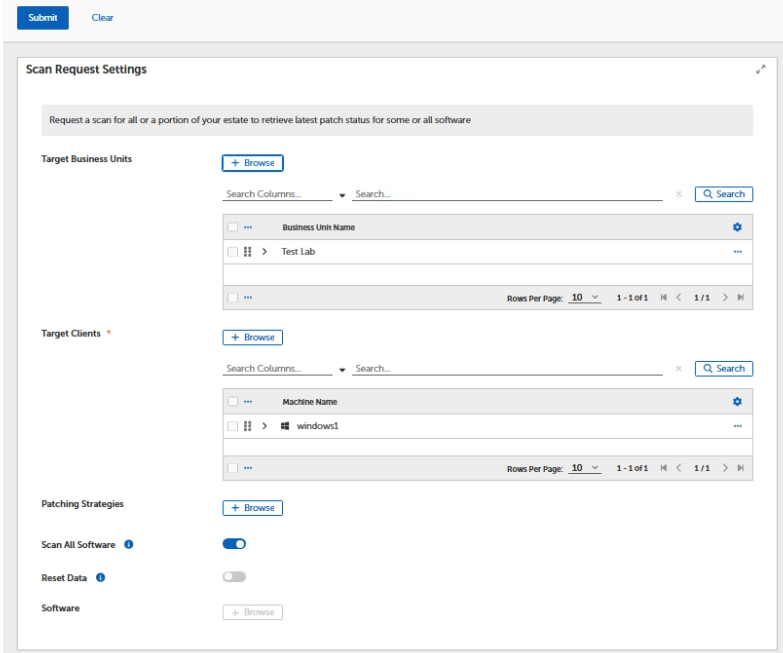Click the expand panel icon in Scan Request Settings
783x653 pixels.
(761, 70)
